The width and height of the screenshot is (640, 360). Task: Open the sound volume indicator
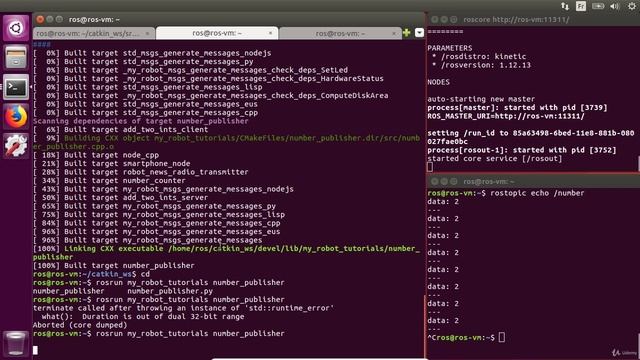[x=615, y=6]
